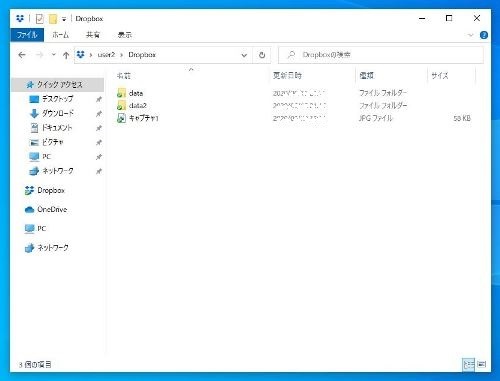The height and width of the screenshot is (381, 500).
Task: Switch to details view in status bar
Action: click(468, 364)
